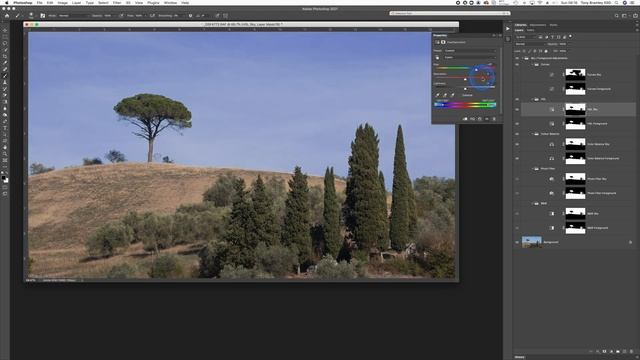Viewport: 640px width, 360px height.
Task: Delete layer trash icon in Layers panel
Action: pyautogui.click(x=631, y=351)
